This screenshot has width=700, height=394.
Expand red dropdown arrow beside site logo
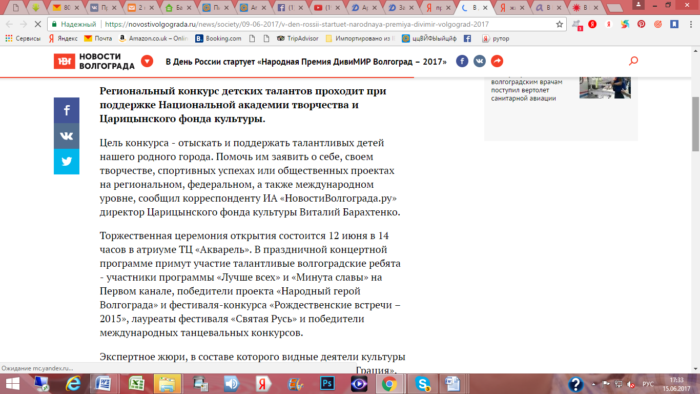point(147,61)
